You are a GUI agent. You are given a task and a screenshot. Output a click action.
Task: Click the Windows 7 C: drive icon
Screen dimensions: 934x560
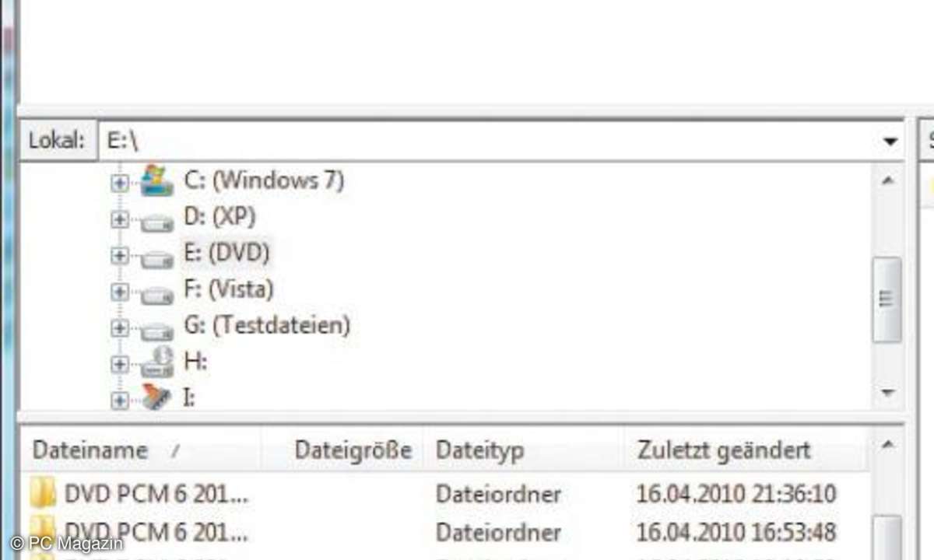click(157, 182)
